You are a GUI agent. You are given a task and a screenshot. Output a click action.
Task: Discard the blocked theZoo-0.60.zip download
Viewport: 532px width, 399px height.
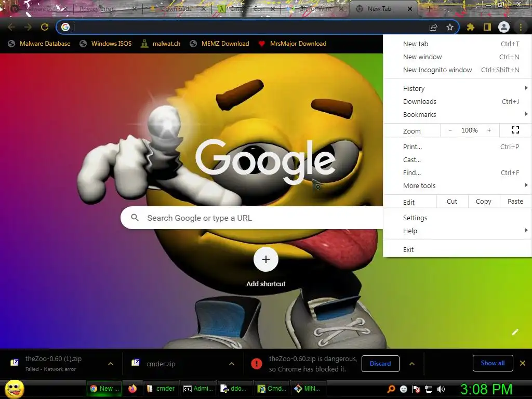pyautogui.click(x=380, y=363)
